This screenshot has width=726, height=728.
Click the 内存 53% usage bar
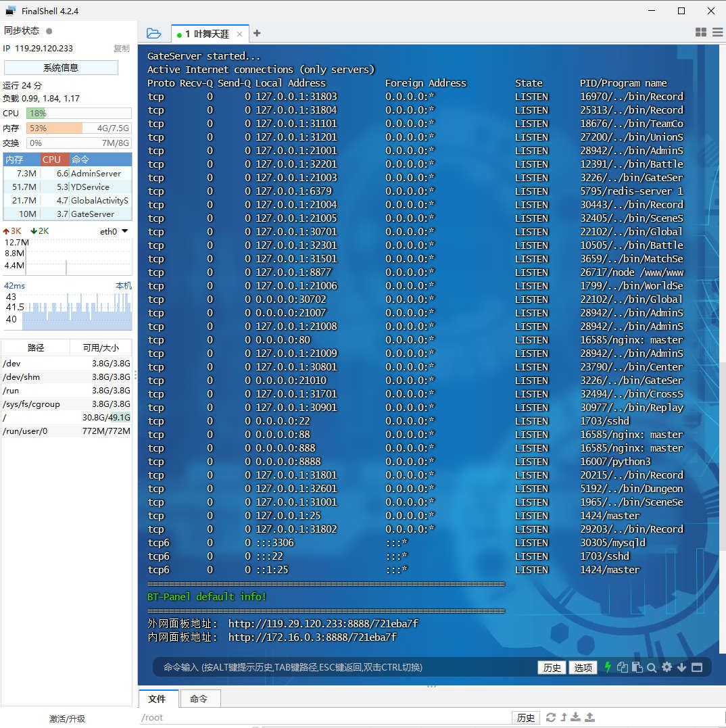(x=79, y=128)
